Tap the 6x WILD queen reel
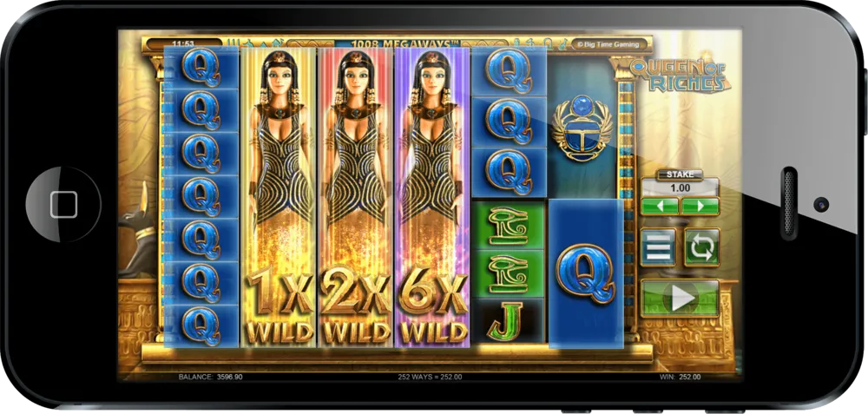This screenshot has width=868, height=414. tap(432, 198)
